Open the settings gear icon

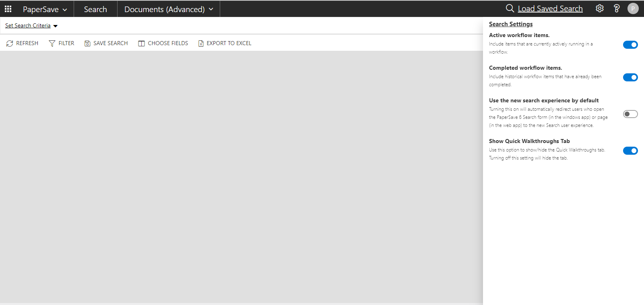599,8
